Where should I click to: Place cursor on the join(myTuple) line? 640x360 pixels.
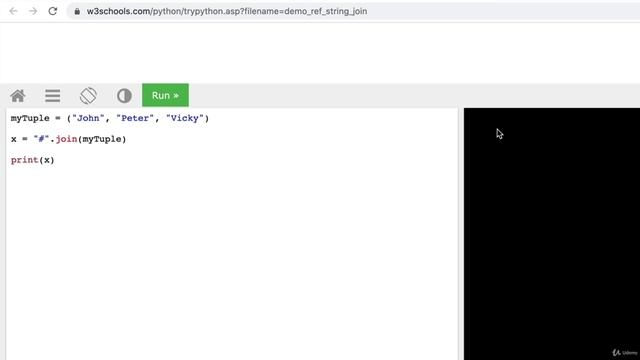(69, 139)
